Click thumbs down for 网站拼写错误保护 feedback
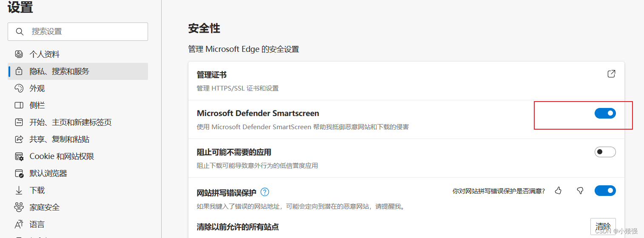The width and height of the screenshot is (644, 238). tap(580, 191)
